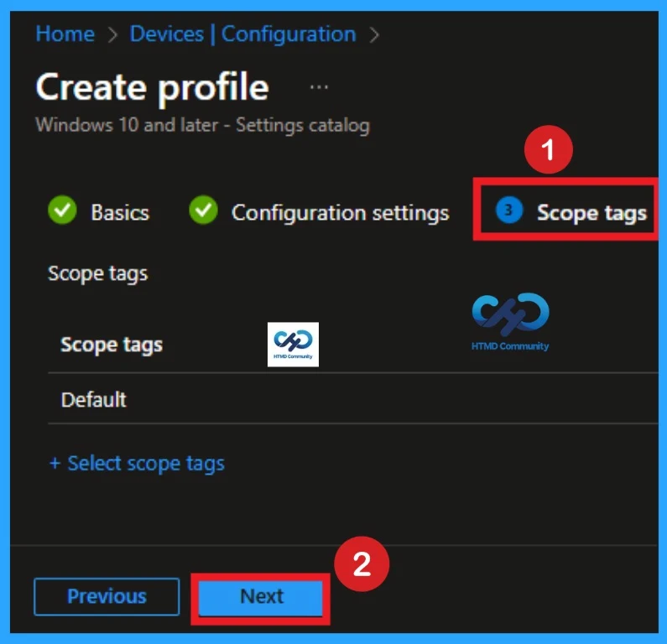The height and width of the screenshot is (644, 667).
Task: Select the Default scope tag row
Action: pos(353,399)
